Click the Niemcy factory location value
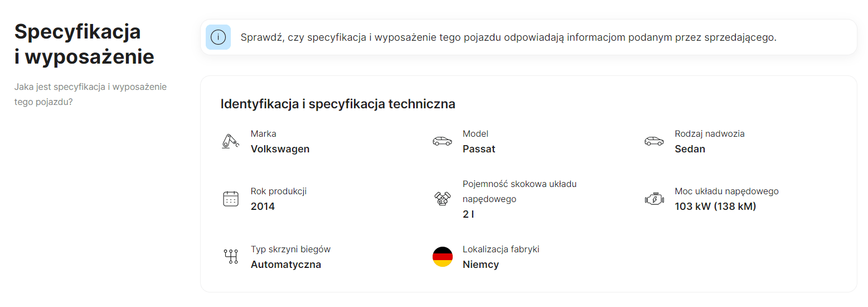Viewport: 868px width, 307px height. (x=481, y=265)
